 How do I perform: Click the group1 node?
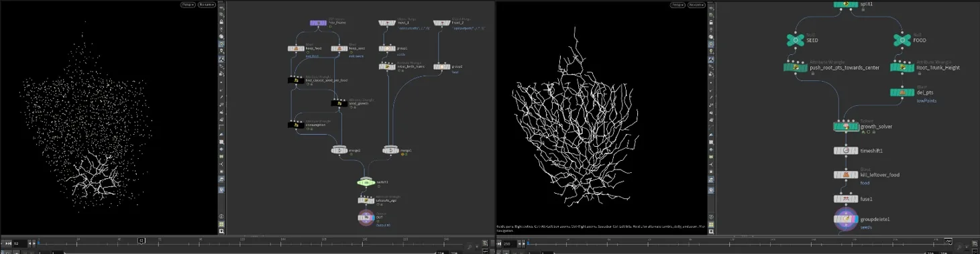click(x=387, y=48)
